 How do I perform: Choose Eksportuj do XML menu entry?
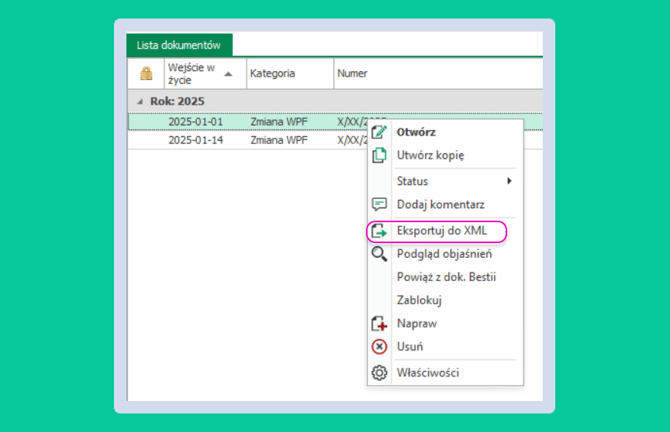[441, 231]
